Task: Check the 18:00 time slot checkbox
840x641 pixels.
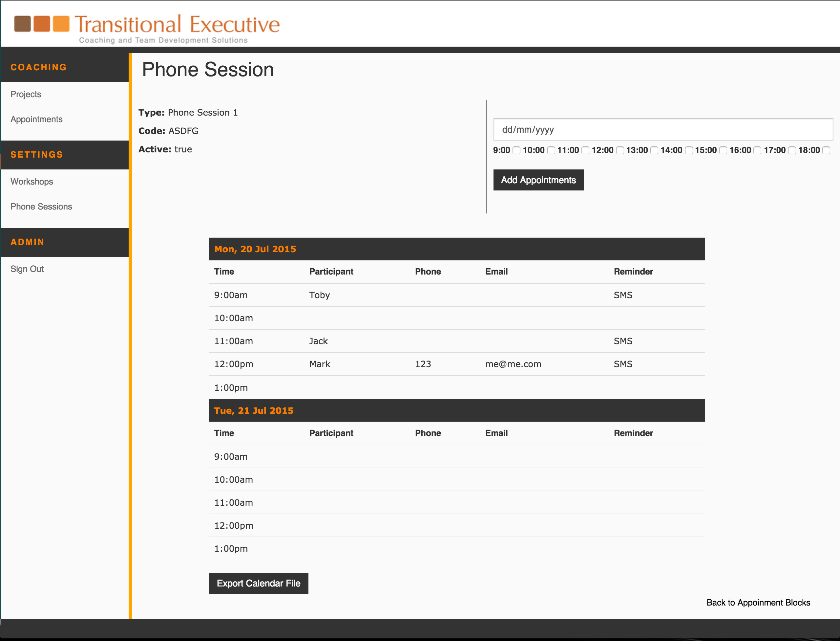Action: click(826, 150)
